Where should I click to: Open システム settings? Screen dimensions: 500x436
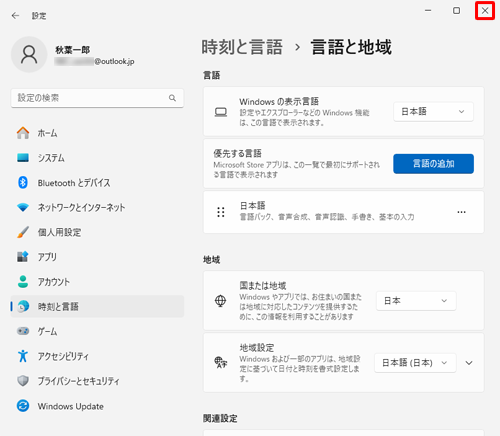coord(97,158)
